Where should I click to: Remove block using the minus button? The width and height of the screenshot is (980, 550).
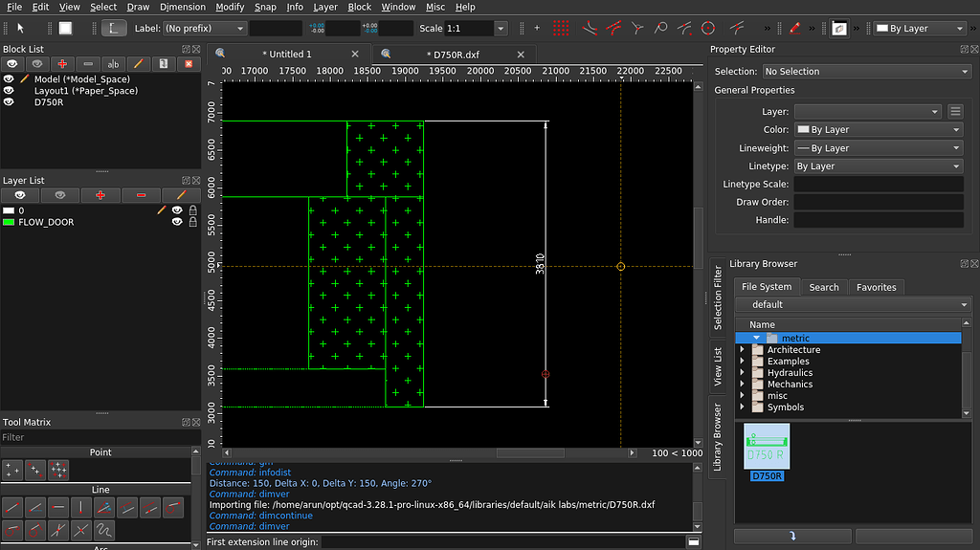click(87, 64)
